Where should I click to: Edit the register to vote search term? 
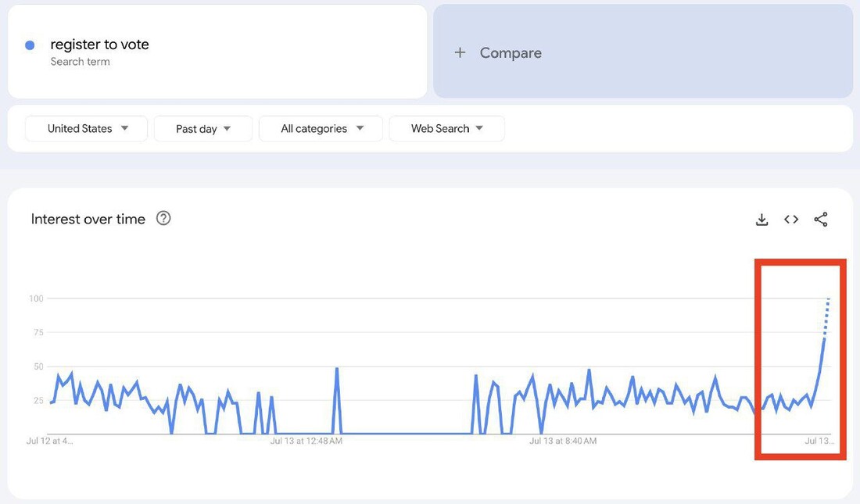coord(99,45)
